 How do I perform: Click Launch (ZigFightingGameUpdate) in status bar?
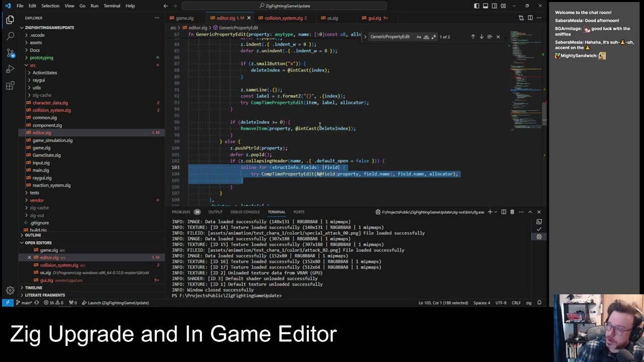[x=115, y=303]
